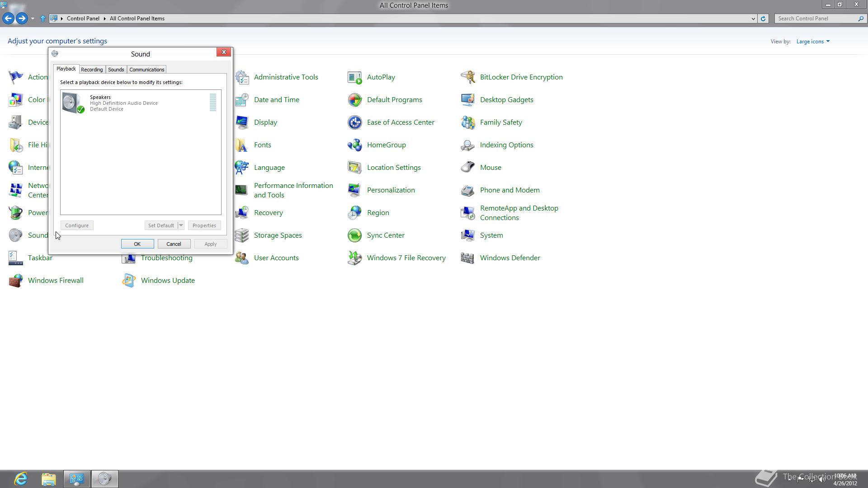Click All Control Panel Items breadcrumb
This screenshot has height=488, width=868.
click(x=137, y=19)
